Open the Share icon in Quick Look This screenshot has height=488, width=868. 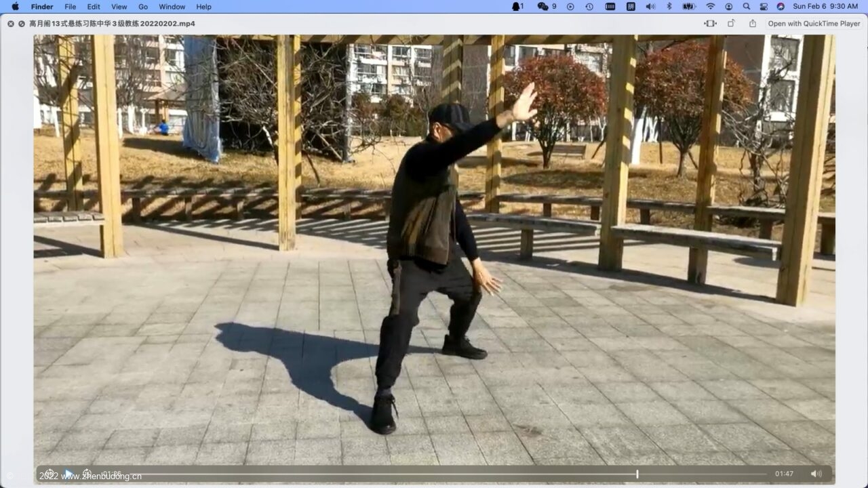[x=752, y=24]
